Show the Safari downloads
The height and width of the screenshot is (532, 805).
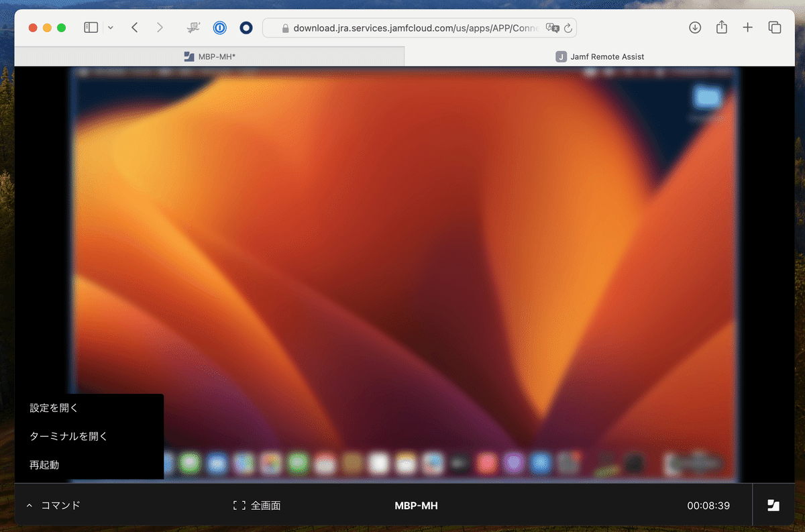[x=695, y=28]
